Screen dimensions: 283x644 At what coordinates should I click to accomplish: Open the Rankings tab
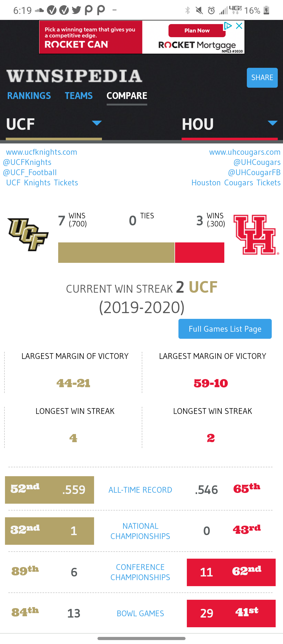click(x=29, y=96)
